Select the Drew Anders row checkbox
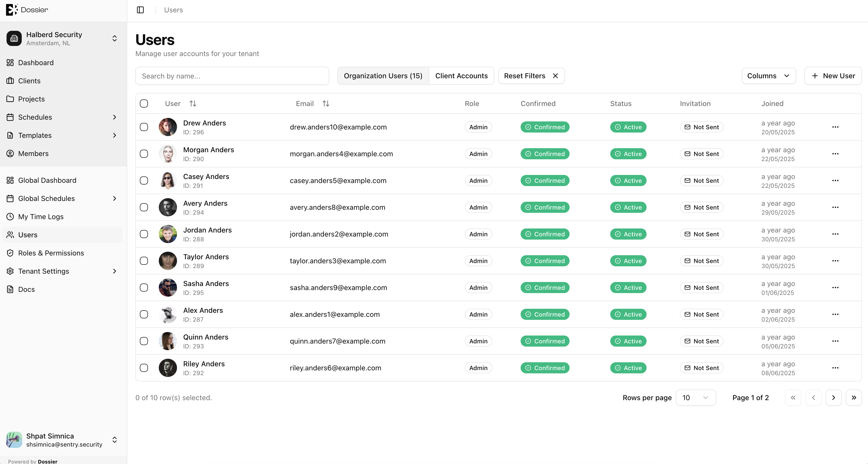The height and width of the screenshot is (464, 868). (144, 127)
